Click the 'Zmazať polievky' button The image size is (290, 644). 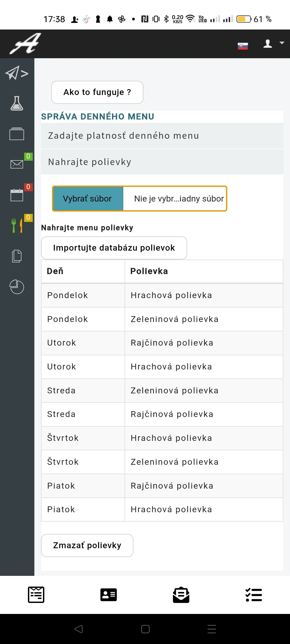coord(87,546)
